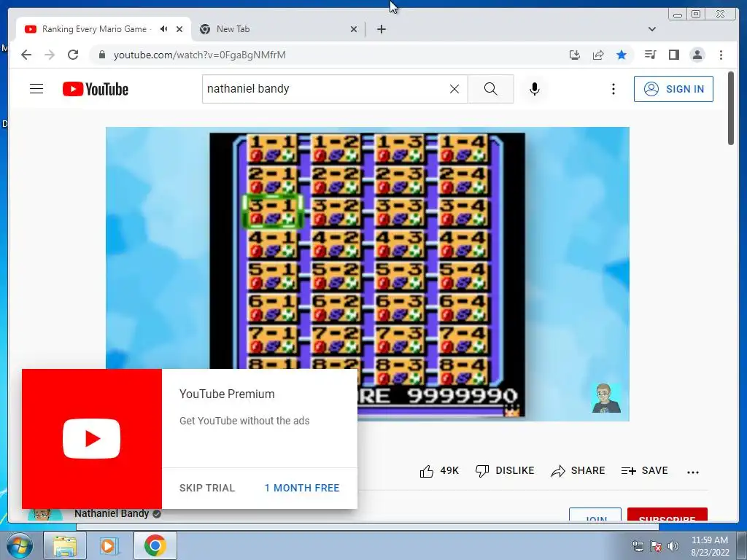Click the Chrome taskbar icon
This screenshot has height=560, width=747.
point(155,545)
